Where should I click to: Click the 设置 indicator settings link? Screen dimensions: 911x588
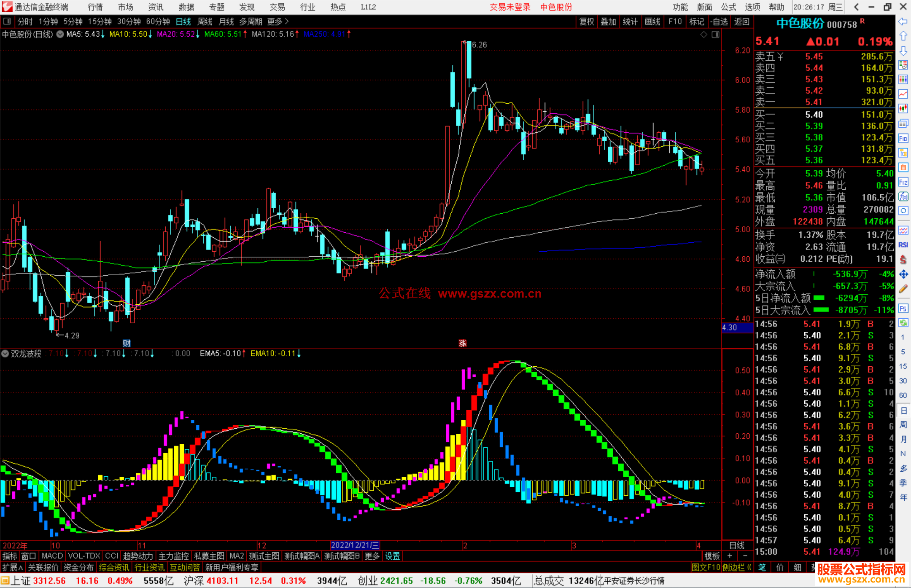click(x=392, y=556)
